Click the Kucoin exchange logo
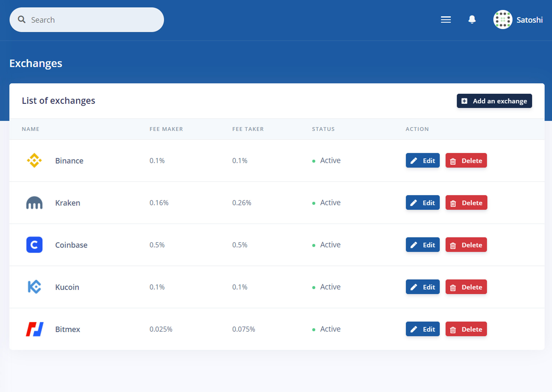The width and height of the screenshot is (552, 392). click(34, 287)
